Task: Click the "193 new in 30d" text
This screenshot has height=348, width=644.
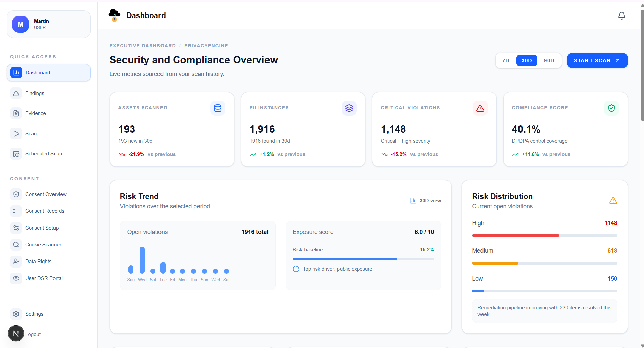Action: [136, 141]
